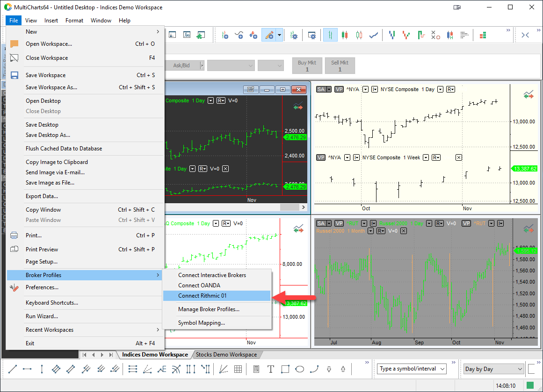Open Manage Broker Profiles dialog

(x=209, y=309)
